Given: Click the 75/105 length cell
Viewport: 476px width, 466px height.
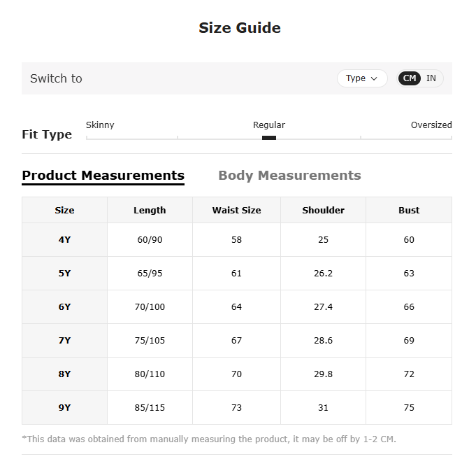Looking at the screenshot, I should point(150,341).
